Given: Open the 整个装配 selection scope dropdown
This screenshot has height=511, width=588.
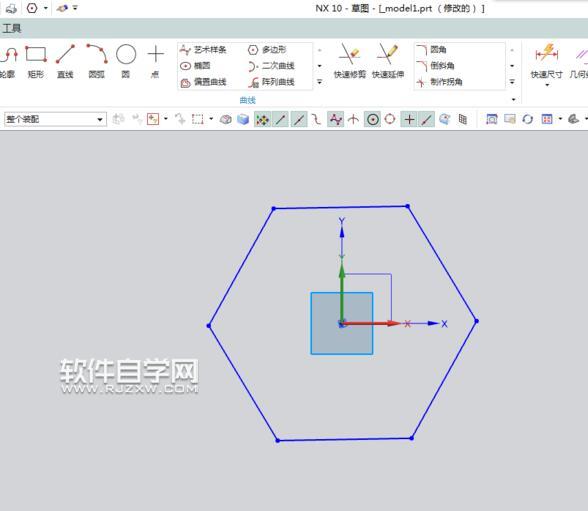Looking at the screenshot, I should coord(55,119).
